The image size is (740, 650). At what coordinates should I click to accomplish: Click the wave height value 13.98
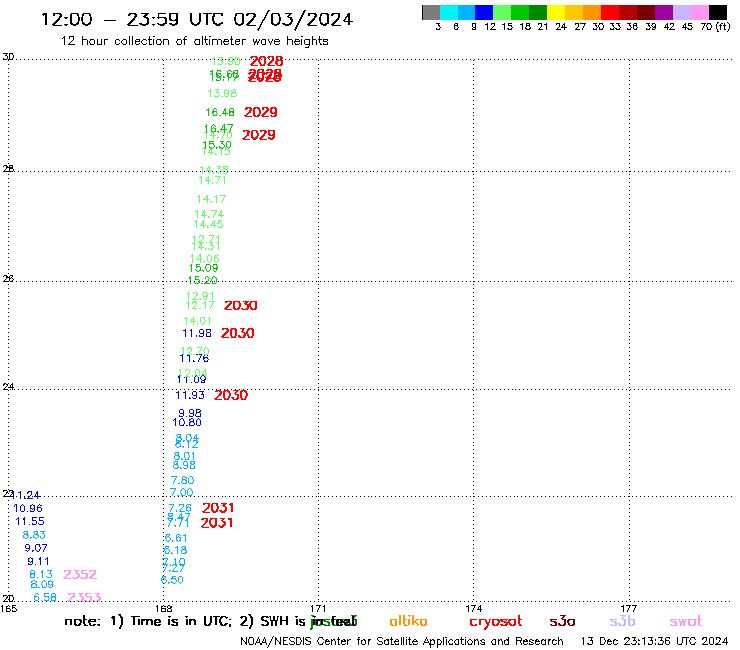tap(222, 93)
